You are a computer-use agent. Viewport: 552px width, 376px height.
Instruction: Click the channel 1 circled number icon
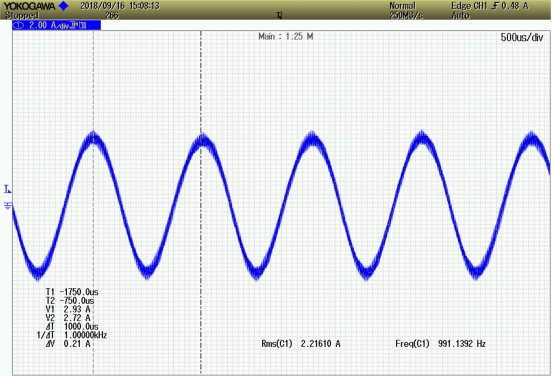[x=19, y=25]
